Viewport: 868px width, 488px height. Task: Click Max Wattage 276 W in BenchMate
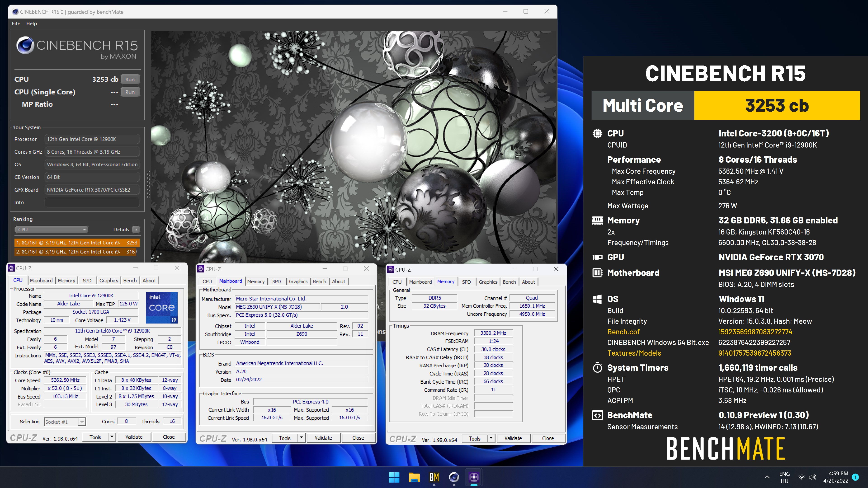727,206
